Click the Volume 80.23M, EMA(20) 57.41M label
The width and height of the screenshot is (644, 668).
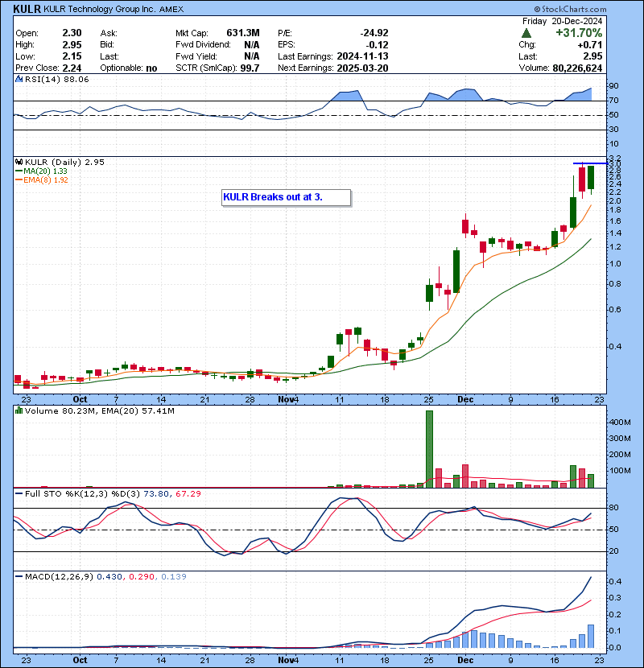tap(100, 410)
